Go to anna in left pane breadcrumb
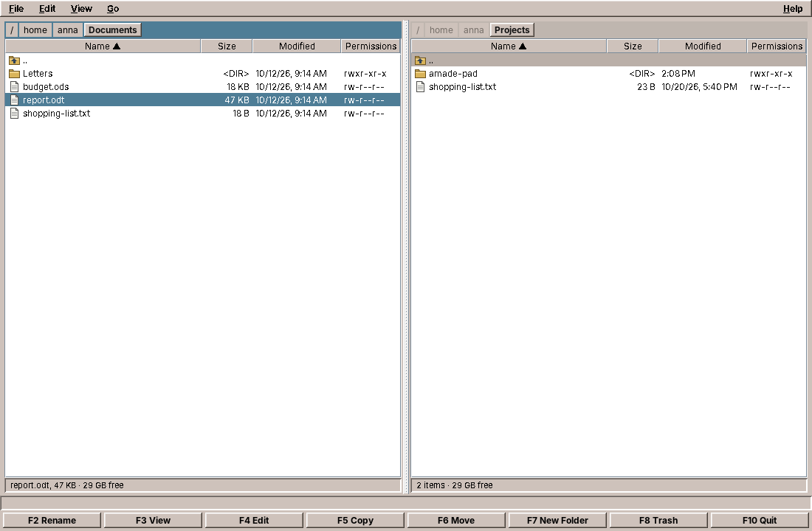The image size is (812, 531). [68, 30]
